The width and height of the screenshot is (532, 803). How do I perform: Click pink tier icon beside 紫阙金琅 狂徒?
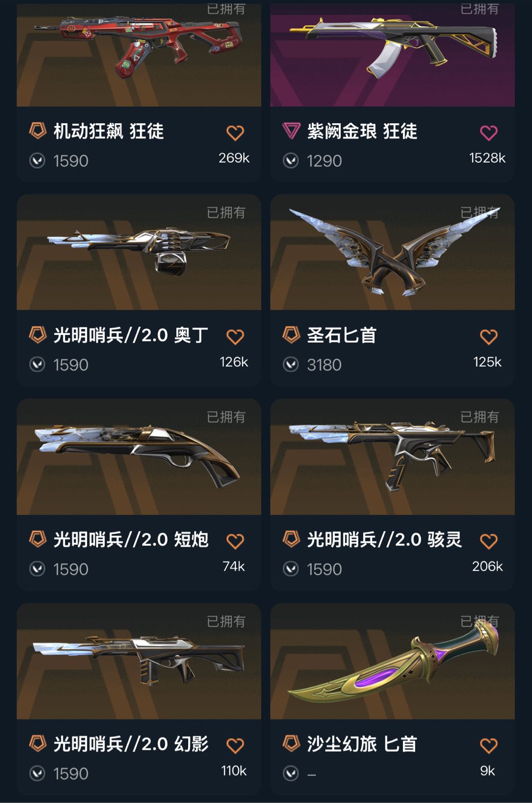point(291,131)
